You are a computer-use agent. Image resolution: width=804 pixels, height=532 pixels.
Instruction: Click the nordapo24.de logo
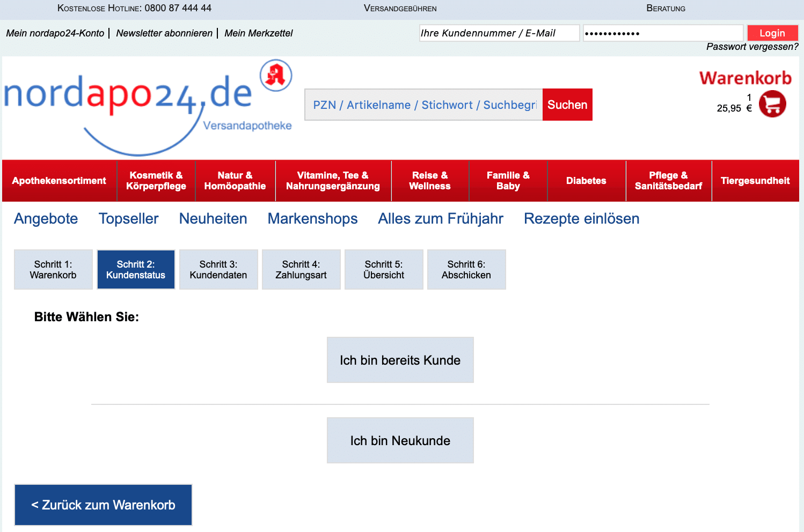(148, 109)
